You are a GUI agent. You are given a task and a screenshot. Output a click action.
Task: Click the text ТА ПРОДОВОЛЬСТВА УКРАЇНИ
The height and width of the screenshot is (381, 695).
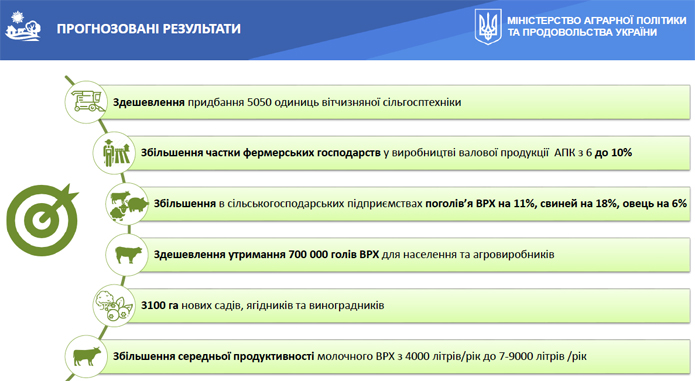[582, 32]
